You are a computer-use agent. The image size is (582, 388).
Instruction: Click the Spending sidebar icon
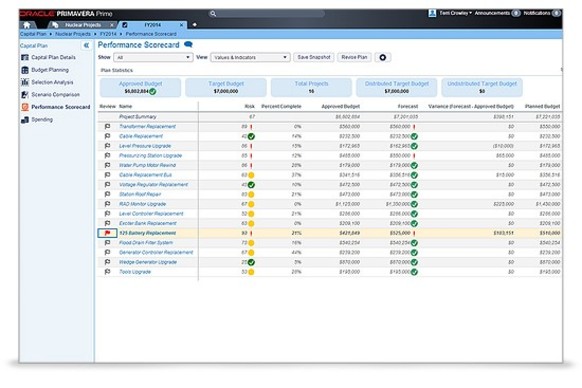[25, 120]
